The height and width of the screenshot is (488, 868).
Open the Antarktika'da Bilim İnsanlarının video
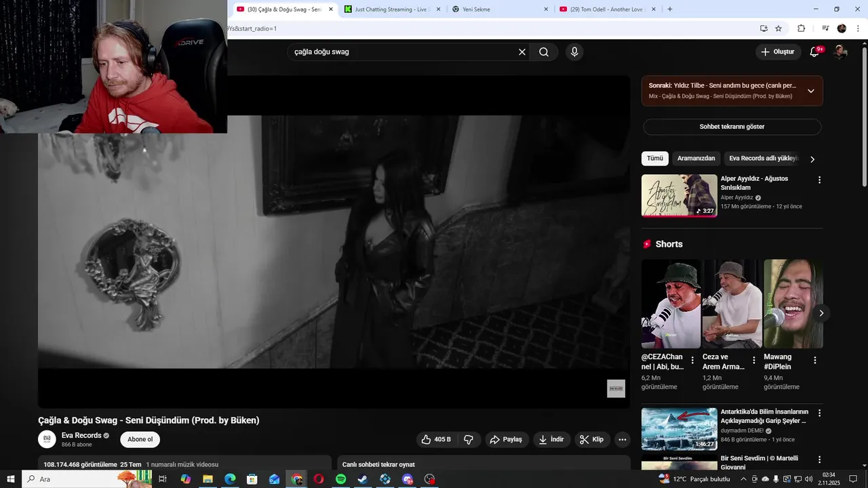coord(679,428)
